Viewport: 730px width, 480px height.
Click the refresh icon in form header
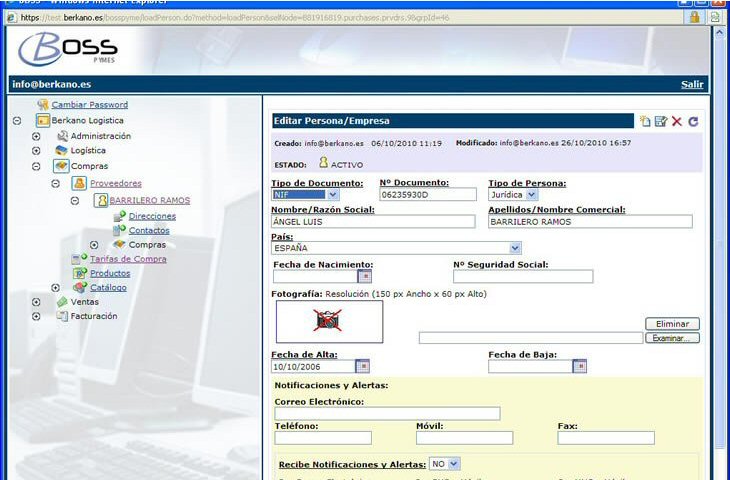point(693,121)
